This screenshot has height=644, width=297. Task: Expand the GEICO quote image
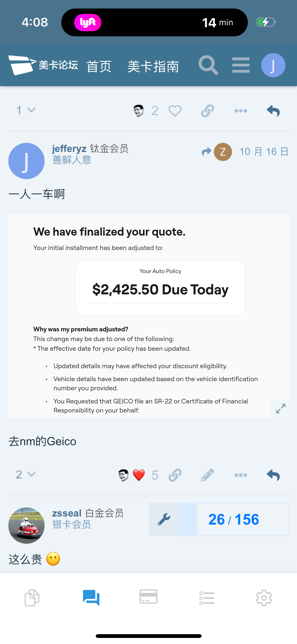[280, 408]
